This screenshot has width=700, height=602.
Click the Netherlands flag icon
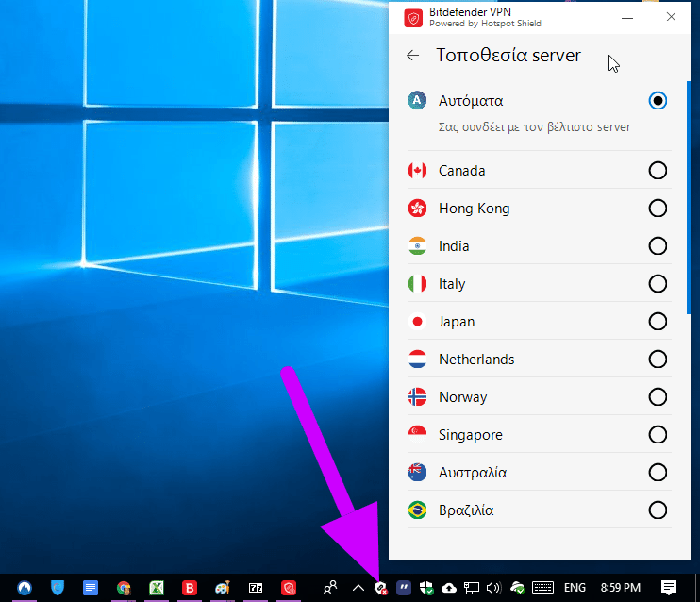417,360
